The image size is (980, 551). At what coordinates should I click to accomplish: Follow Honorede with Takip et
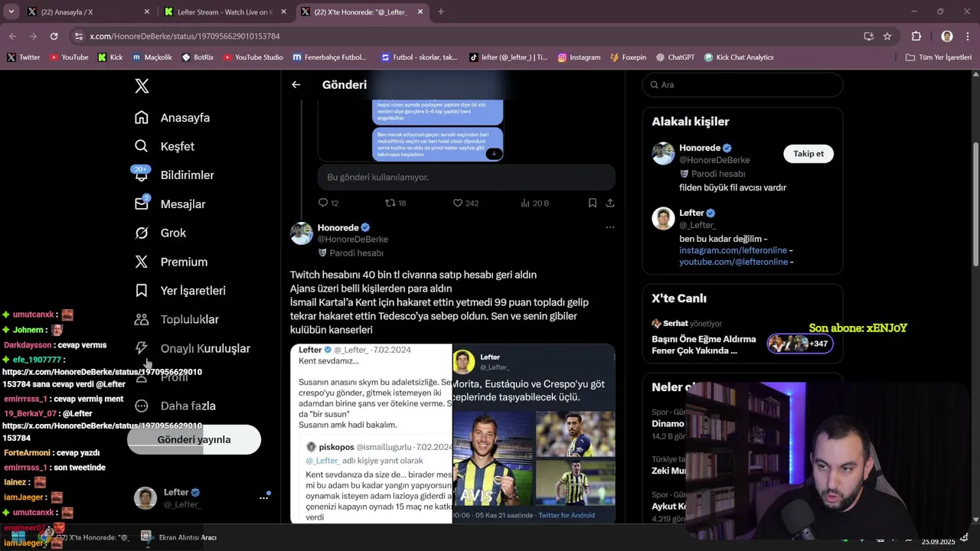point(808,154)
